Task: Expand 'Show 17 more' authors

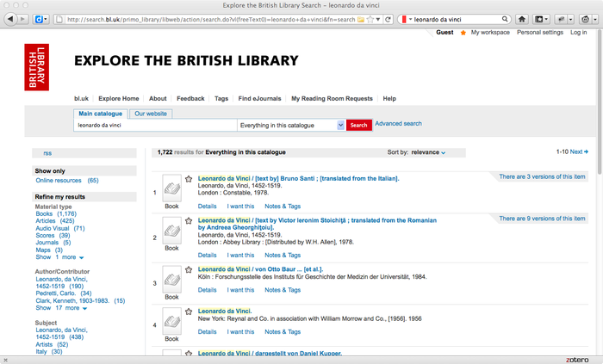Action: pos(61,308)
